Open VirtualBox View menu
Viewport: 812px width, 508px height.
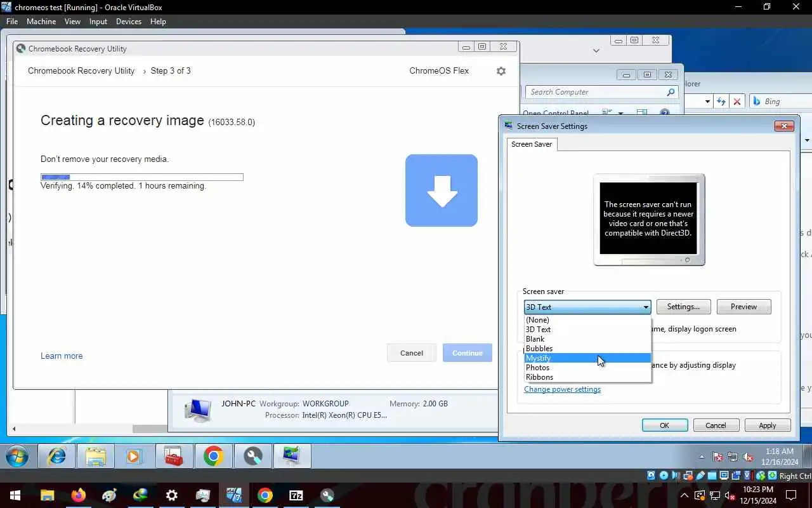72,22
